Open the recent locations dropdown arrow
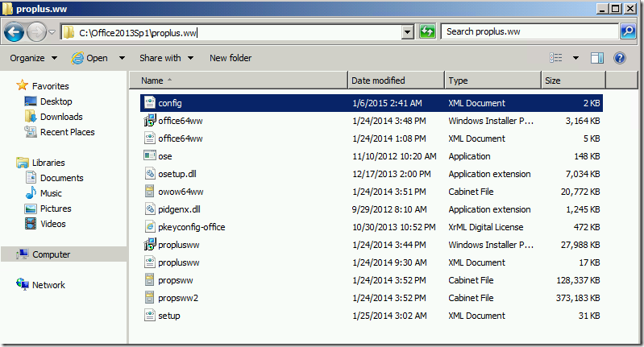The image size is (644, 347). coord(52,32)
